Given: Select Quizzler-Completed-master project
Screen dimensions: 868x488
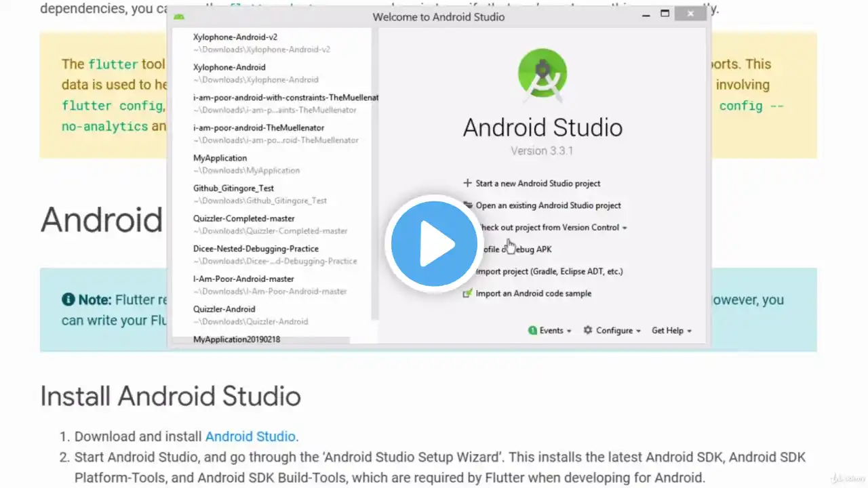Looking at the screenshot, I should pos(271,224).
